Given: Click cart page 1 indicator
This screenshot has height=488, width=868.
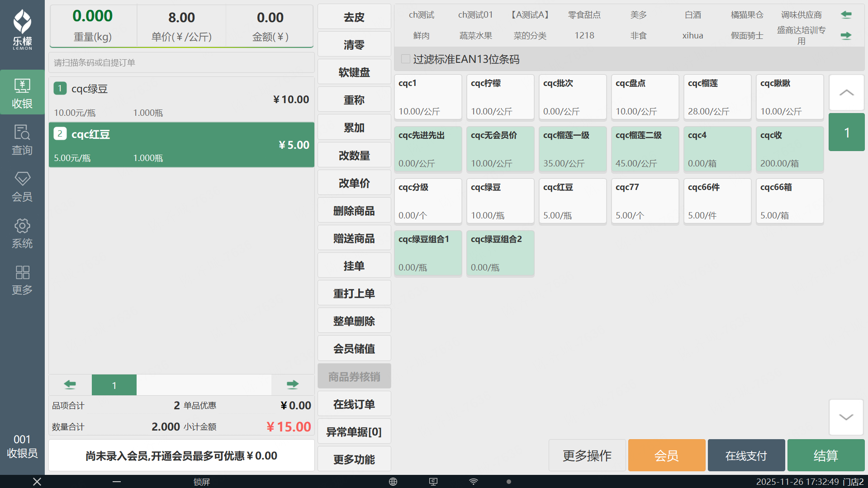Looking at the screenshot, I should pyautogui.click(x=114, y=385).
